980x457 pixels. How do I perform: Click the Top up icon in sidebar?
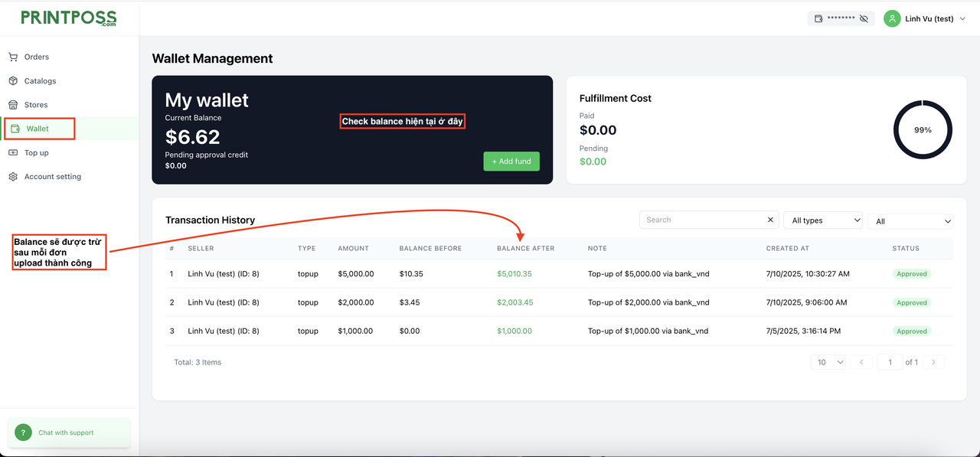13,152
